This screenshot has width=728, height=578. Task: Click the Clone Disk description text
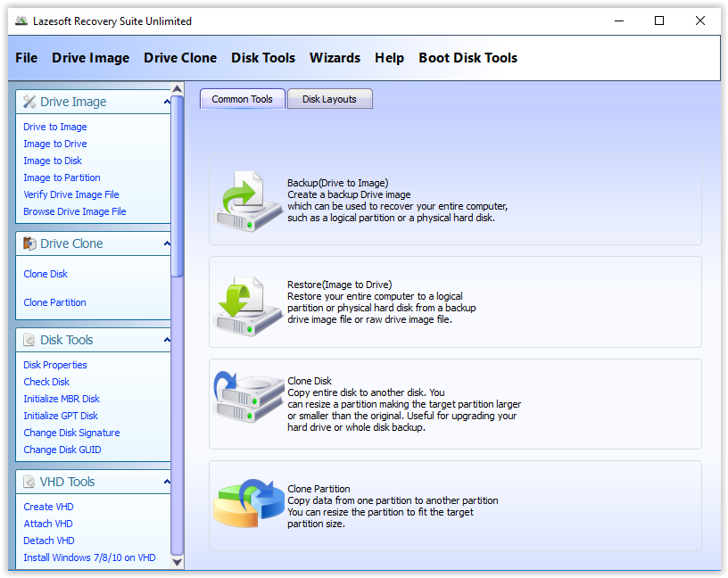point(404,404)
